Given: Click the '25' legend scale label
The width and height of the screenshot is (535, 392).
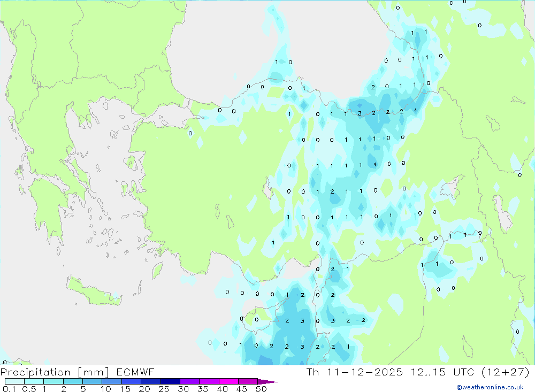Looking at the screenshot, I should point(164,389).
